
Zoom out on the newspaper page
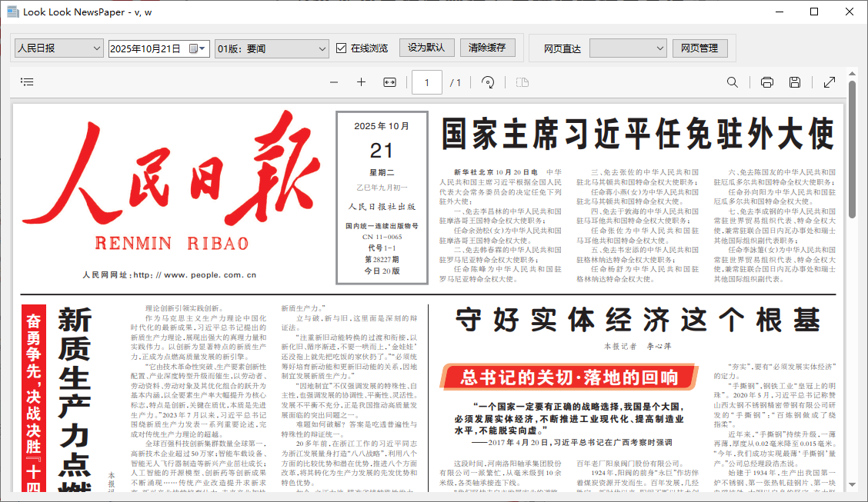[x=333, y=81]
